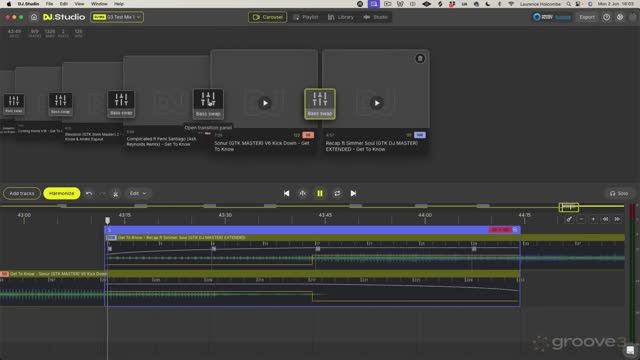Select the third automation point on the Recap track

318,249
